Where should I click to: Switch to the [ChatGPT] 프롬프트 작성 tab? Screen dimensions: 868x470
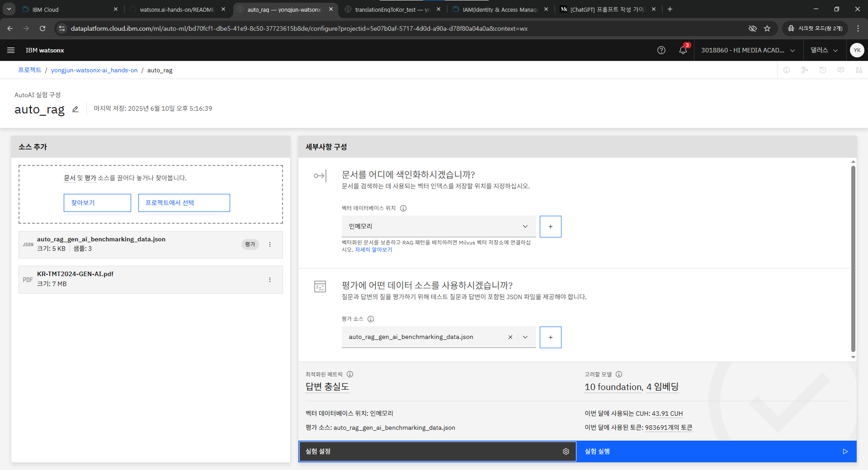(x=608, y=9)
